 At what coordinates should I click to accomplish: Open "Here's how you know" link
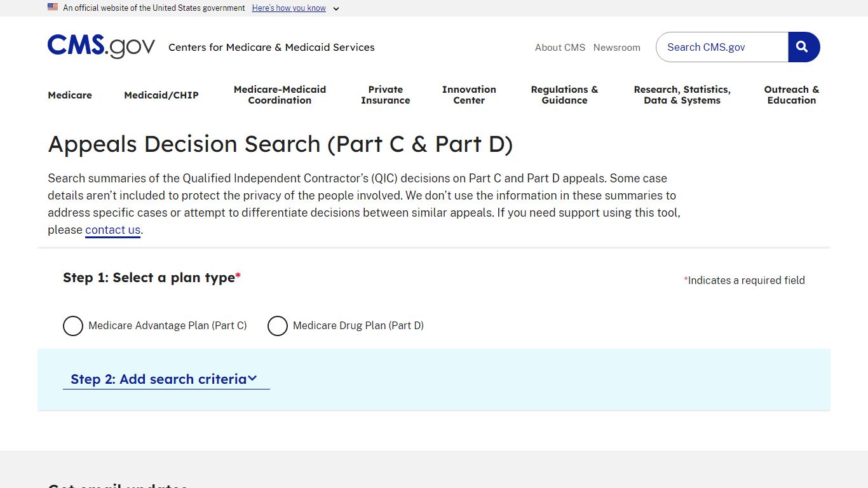click(x=289, y=8)
